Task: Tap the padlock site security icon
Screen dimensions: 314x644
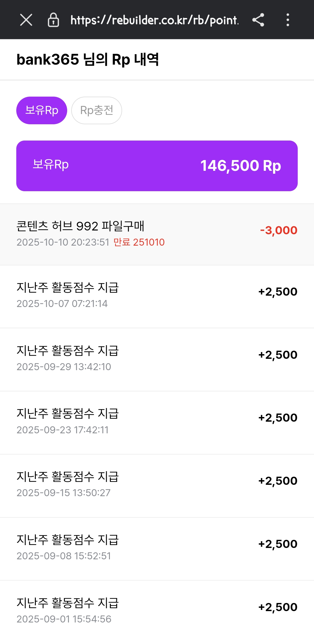Action: [53, 20]
